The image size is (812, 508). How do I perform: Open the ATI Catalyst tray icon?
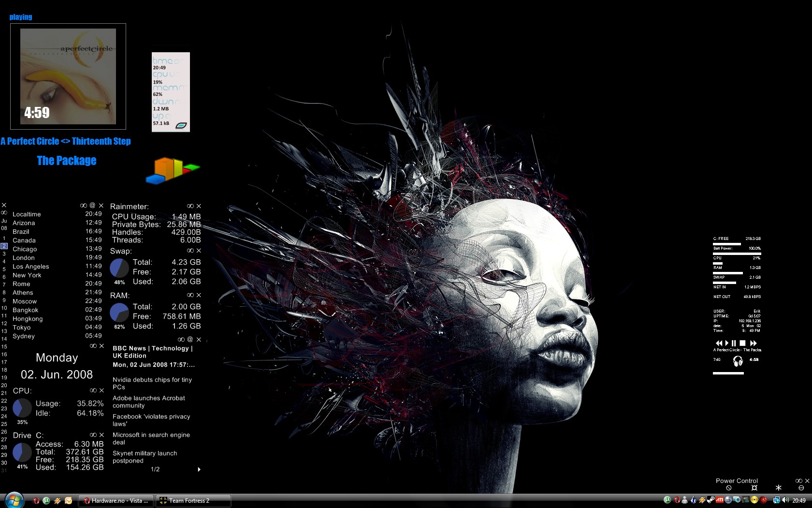click(x=720, y=500)
